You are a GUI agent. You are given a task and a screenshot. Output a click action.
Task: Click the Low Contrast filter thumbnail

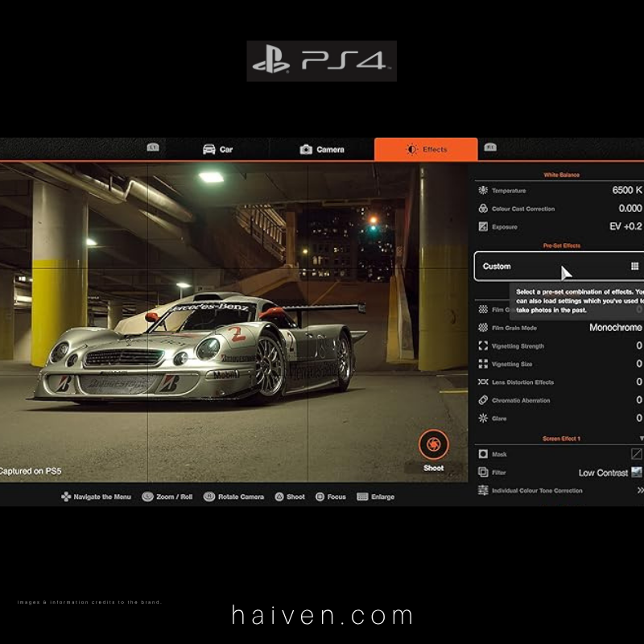coord(635,473)
